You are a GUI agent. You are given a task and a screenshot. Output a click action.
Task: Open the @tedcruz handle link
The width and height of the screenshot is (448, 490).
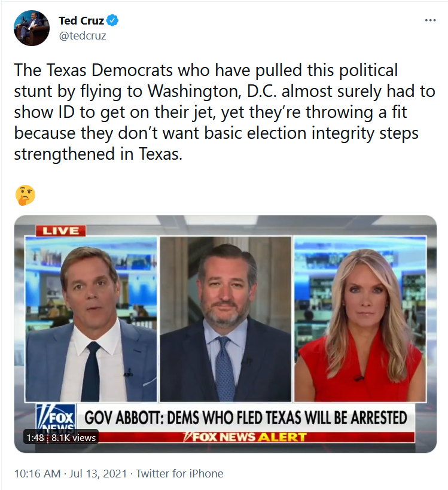point(83,36)
